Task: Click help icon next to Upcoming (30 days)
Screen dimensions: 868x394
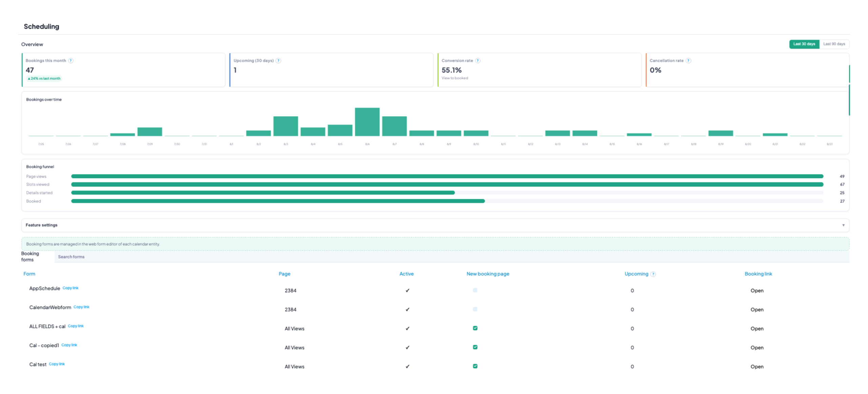Action: 278,61
